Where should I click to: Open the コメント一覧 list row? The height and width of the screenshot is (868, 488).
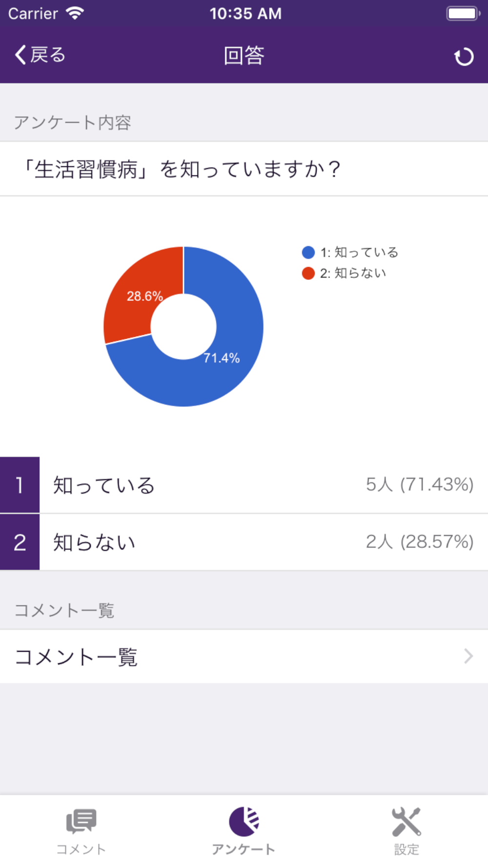click(x=244, y=657)
